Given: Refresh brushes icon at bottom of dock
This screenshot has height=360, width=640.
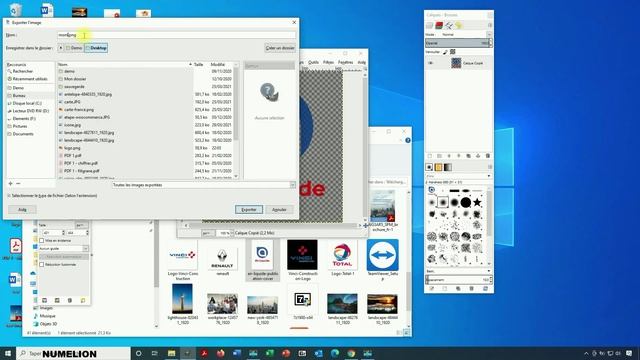Looking at the screenshot, I should [485, 289].
